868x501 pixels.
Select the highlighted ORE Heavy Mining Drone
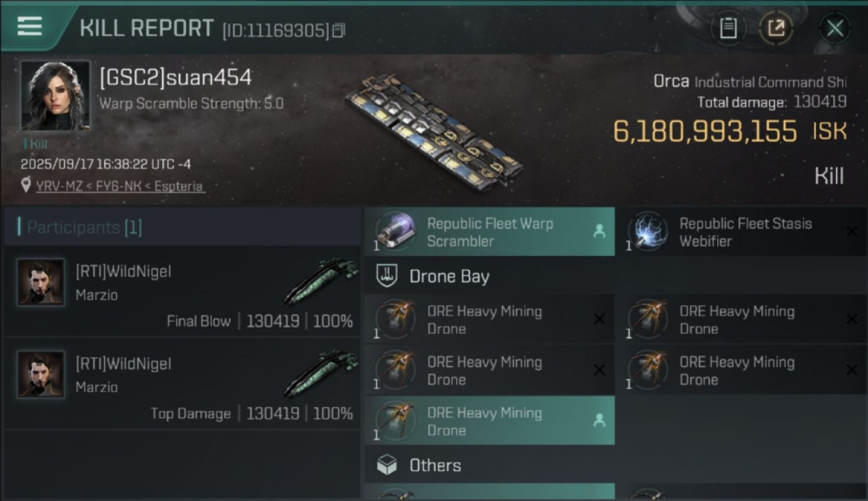point(489,421)
